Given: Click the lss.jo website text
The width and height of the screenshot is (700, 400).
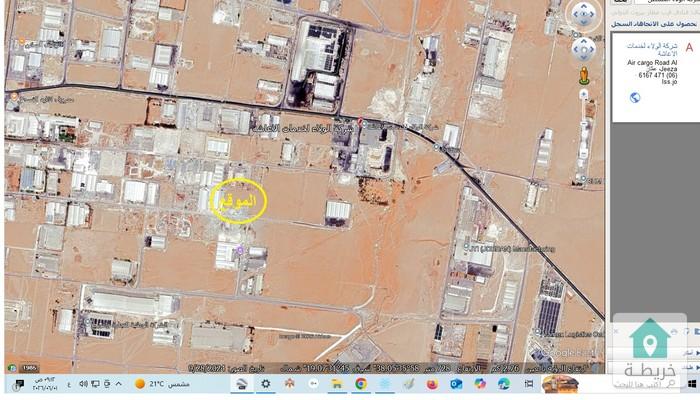Looking at the screenshot, I should click(x=669, y=82).
